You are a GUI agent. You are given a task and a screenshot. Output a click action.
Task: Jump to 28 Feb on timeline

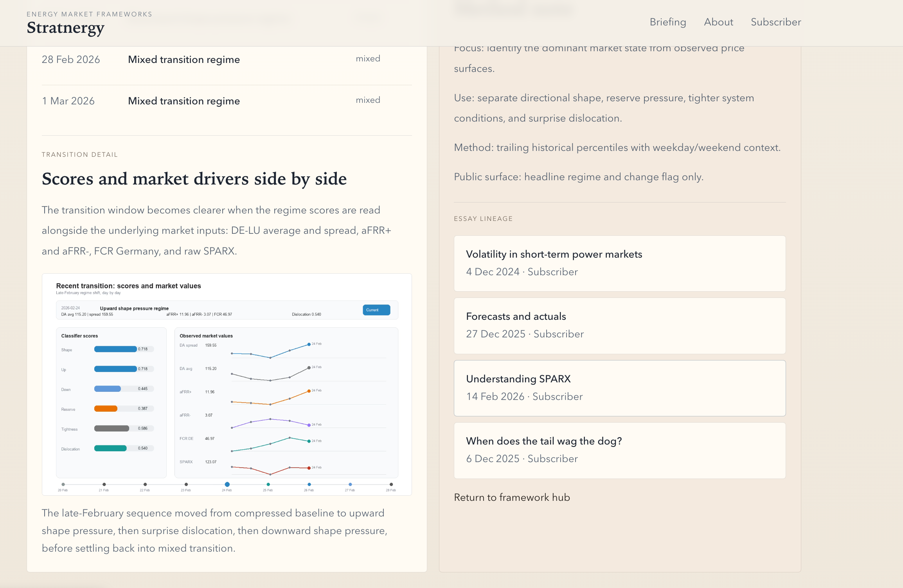coord(391,484)
